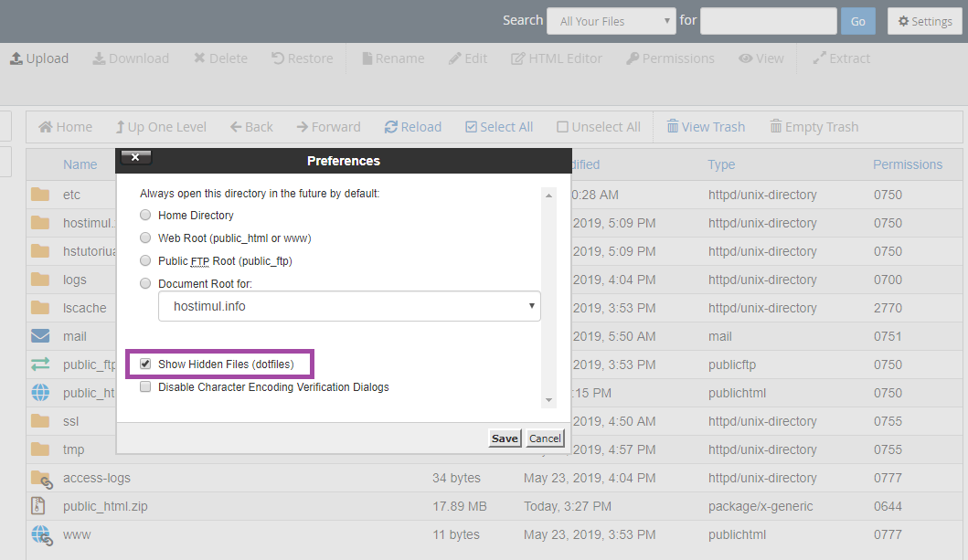The width and height of the screenshot is (968, 560).
Task: Click the Reload icon
Action: click(391, 127)
